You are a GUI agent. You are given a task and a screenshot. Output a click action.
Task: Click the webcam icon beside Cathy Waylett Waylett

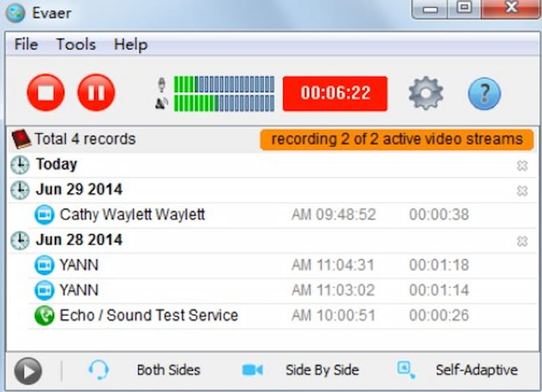click(43, 215)
